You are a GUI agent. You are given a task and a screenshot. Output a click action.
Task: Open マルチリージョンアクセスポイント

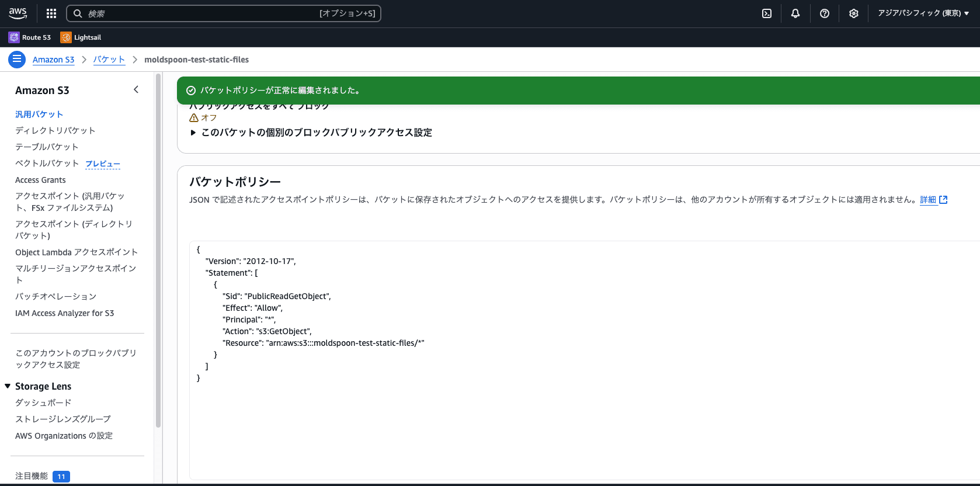coord(76,275)
